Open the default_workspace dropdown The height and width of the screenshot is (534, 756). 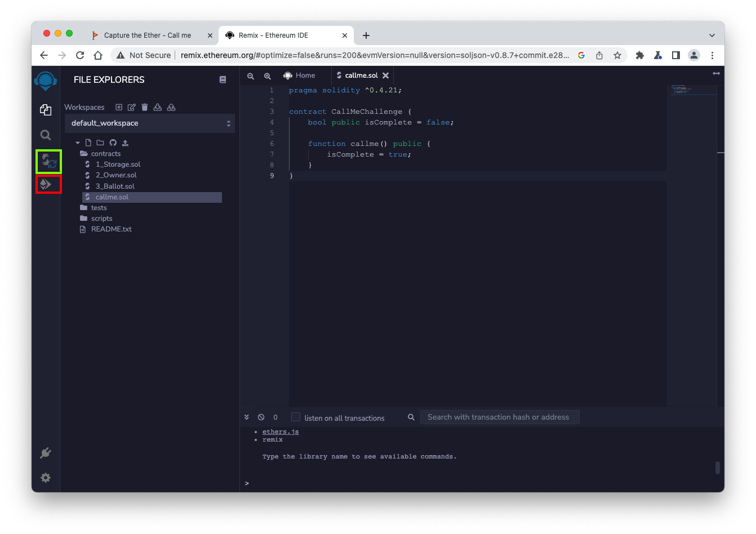point(150,123)
